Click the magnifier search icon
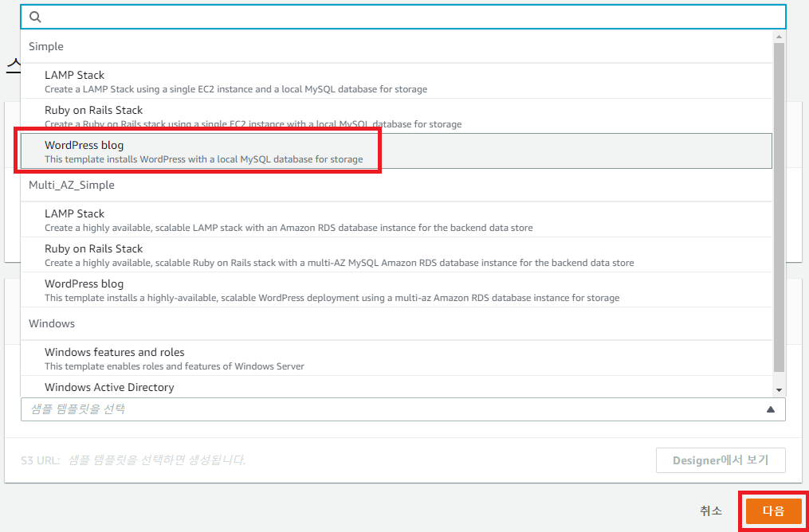 tap(35, 17)
